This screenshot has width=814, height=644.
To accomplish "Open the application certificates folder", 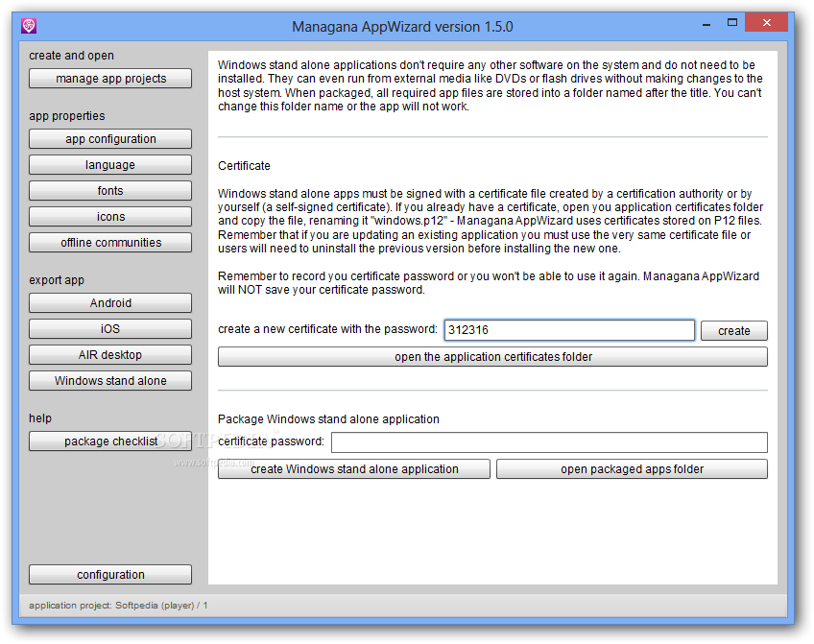I will point(492,357).
